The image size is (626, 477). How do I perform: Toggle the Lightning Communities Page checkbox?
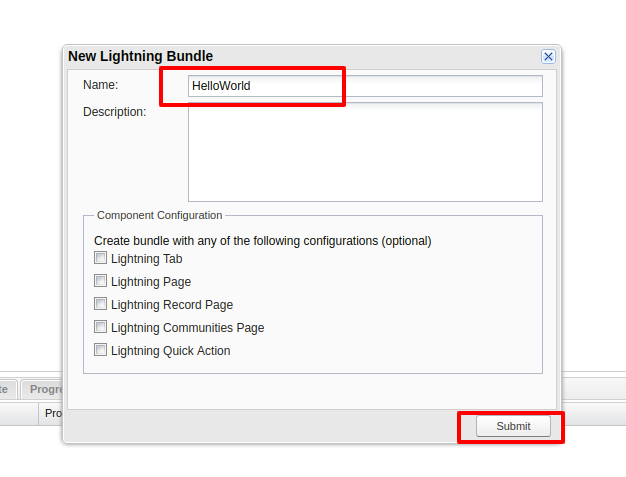point(100,327)
